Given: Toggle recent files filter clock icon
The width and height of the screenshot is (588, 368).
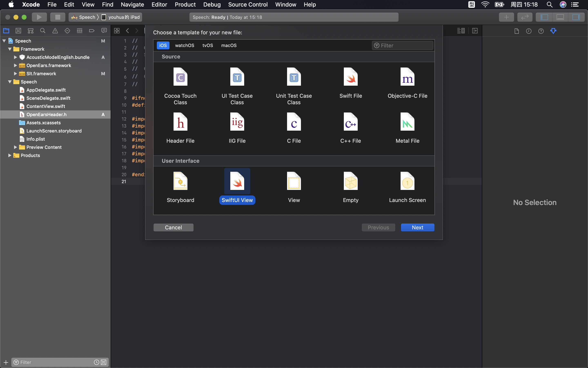Looking at the screenshot, I should click(x=96, y=362).
